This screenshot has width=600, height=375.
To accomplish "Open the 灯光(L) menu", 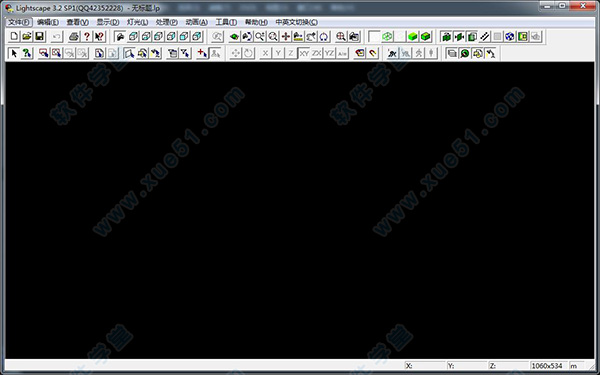I will point(137,22).
